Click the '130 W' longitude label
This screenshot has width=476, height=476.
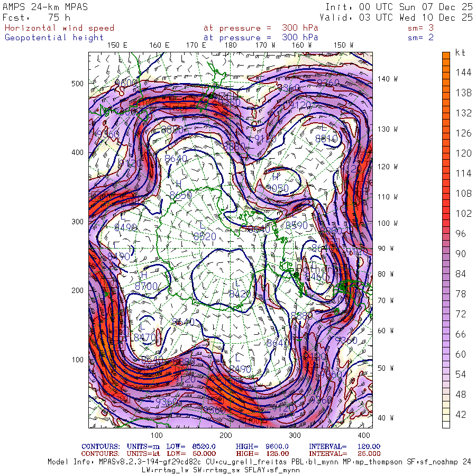(387, 130)
